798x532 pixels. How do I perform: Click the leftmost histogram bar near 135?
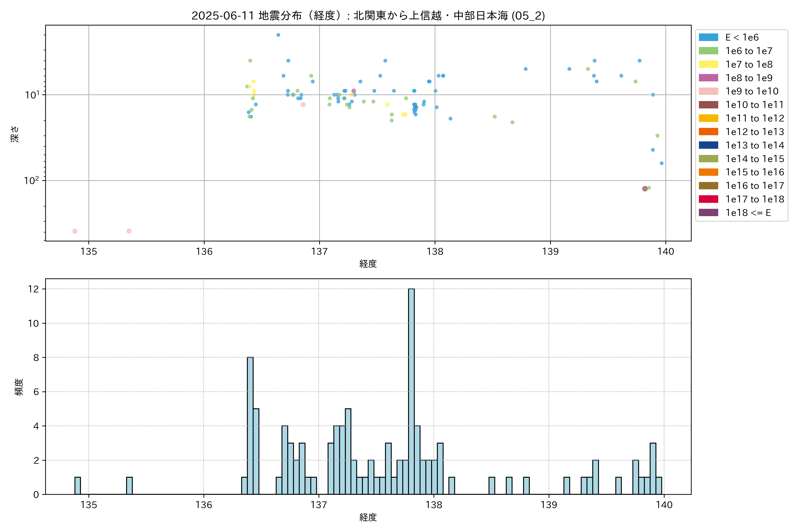point(78,486)
